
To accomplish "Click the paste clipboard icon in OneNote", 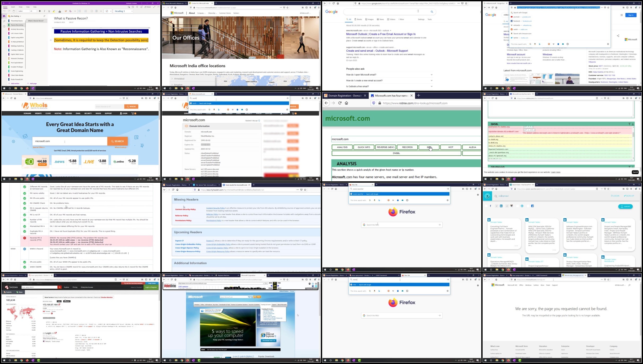I will point(14,11).
